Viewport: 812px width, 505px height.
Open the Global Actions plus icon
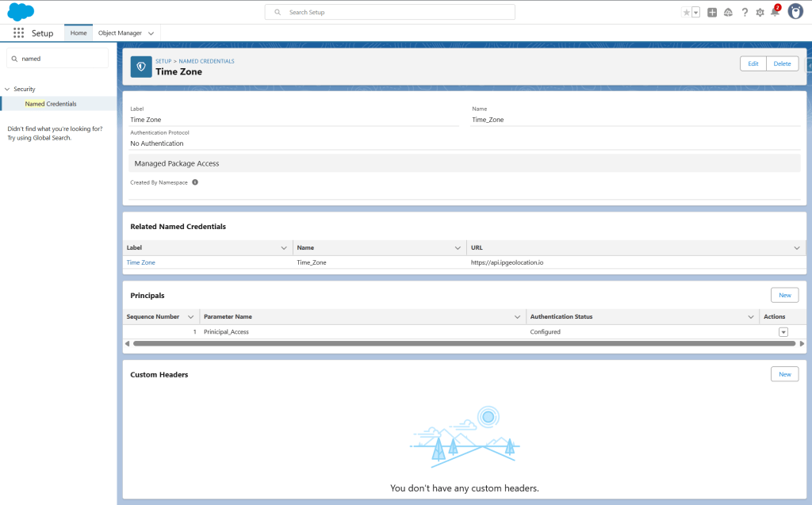point(712,13)
